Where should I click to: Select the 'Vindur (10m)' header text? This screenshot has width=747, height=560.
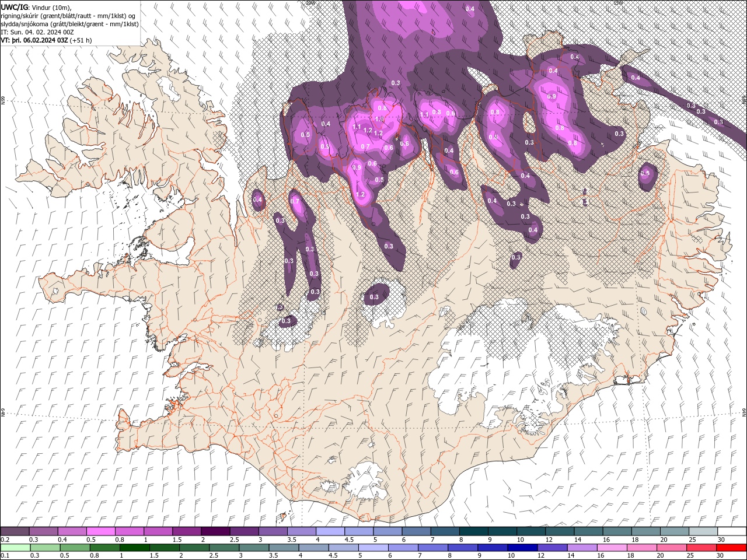[51, 7]
